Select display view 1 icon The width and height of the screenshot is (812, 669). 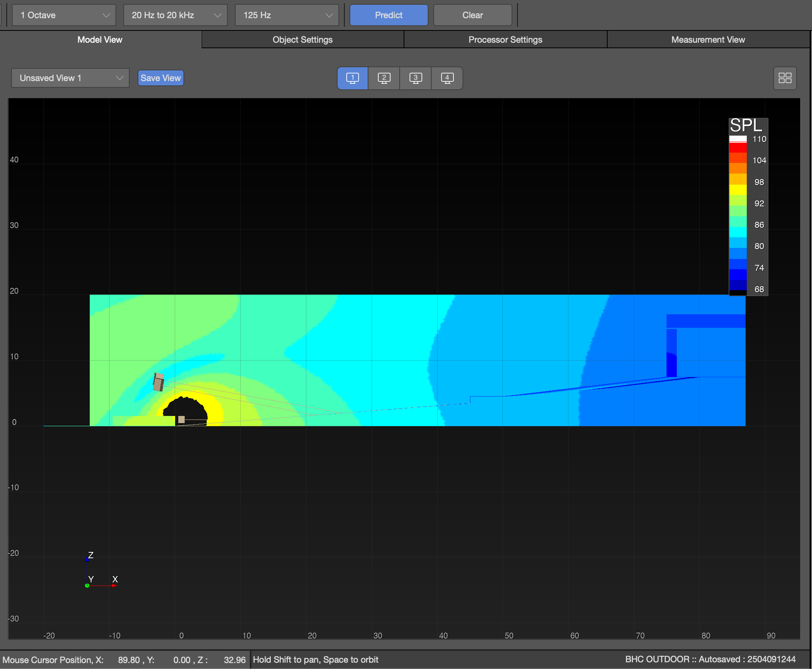coord(352,78)
